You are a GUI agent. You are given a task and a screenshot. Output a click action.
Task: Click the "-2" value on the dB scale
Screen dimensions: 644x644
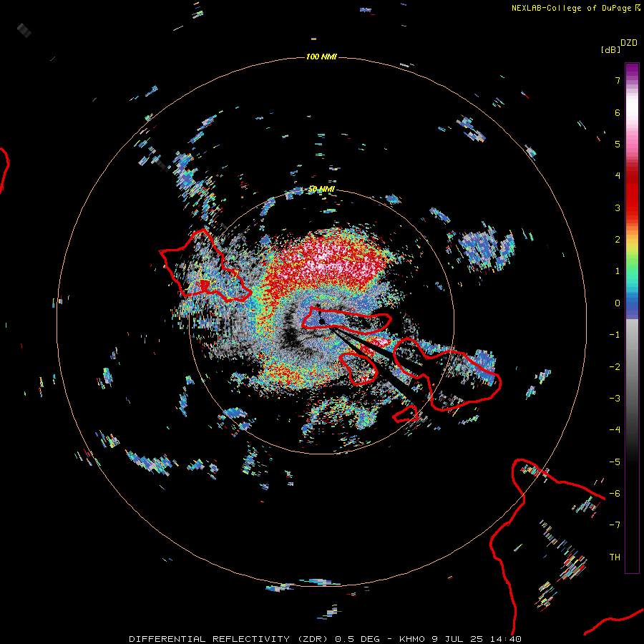pos(615,367)
